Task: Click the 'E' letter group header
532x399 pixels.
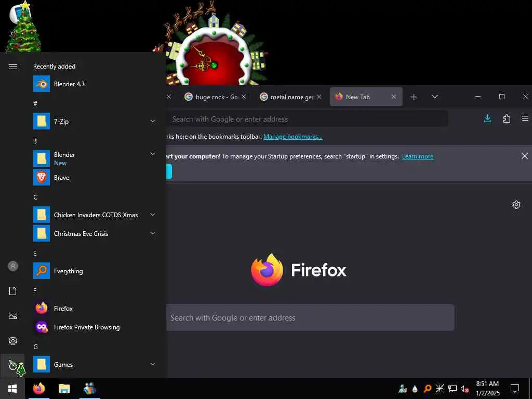Action: click(x=35, y=254)
